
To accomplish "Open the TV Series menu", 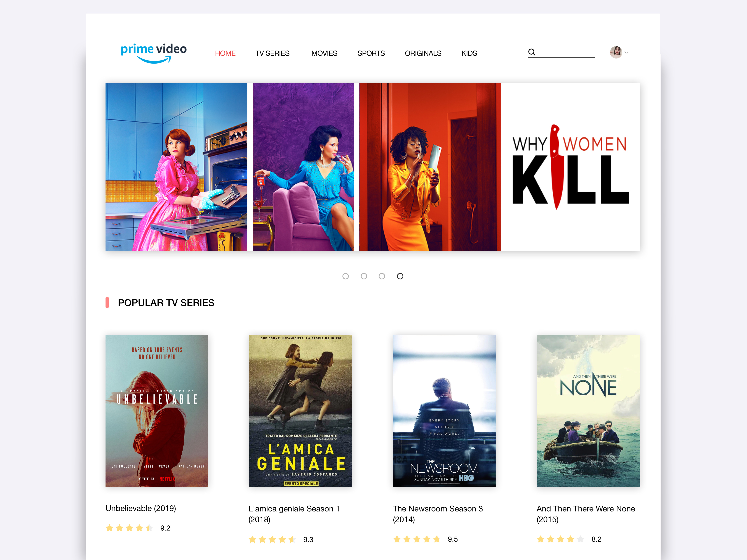I will click(x=272, y=53).
